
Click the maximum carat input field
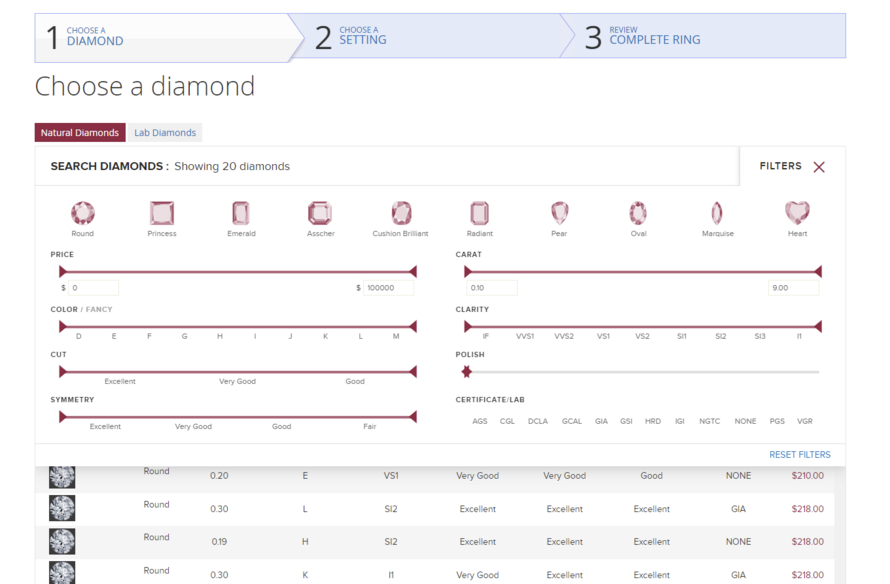(x=792, y=288)
